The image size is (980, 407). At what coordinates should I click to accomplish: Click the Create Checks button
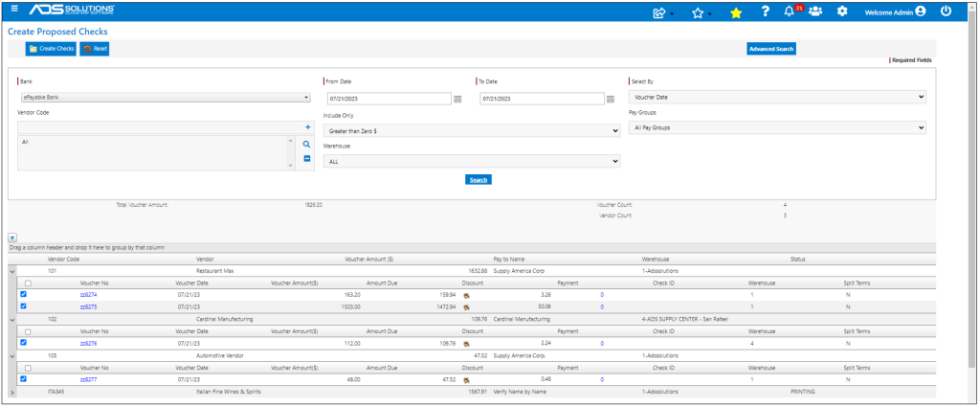click(52, 48)
